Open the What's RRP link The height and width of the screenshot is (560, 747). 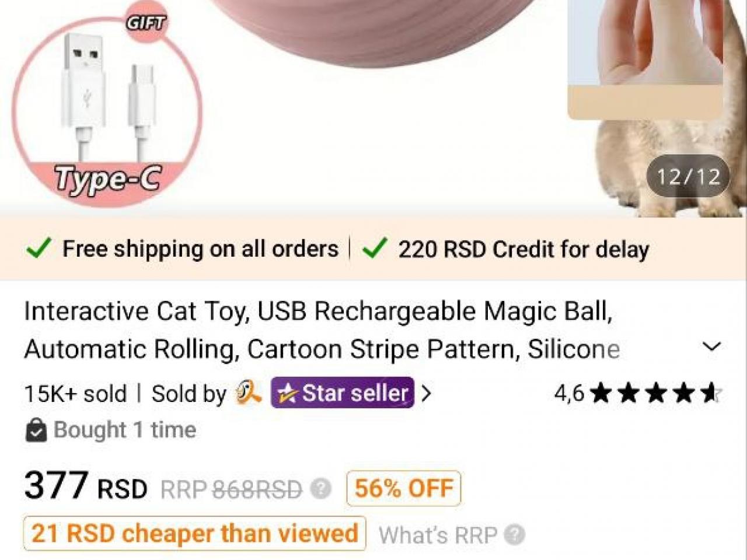coord(438,534)
